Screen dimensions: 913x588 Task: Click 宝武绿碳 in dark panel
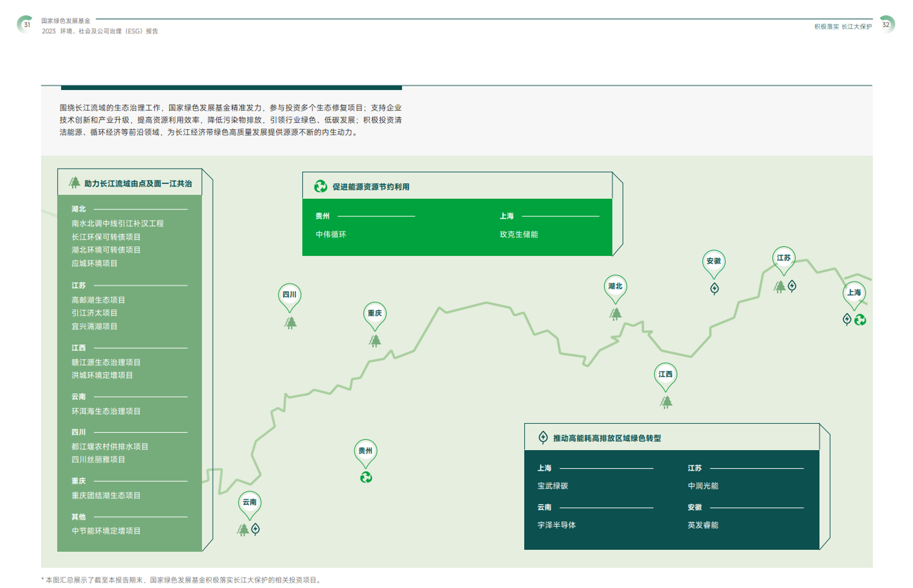click(x=552, y=486)
